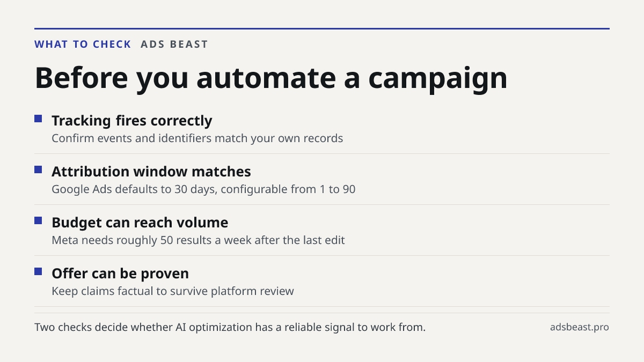Click the 'Two checks decide whether AI optimization' footer sentence
The width and height of the screenshot is (644, 362).
(230, 327)
